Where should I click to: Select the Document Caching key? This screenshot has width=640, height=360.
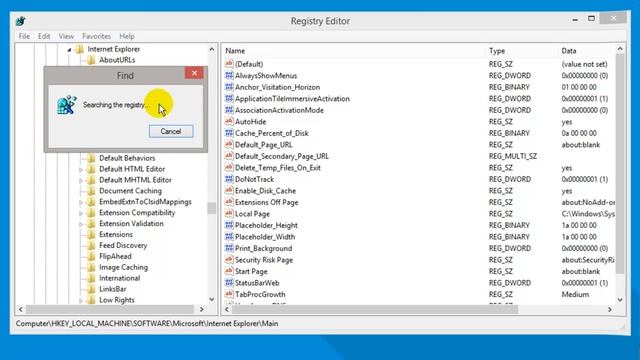tap(130, 191)
